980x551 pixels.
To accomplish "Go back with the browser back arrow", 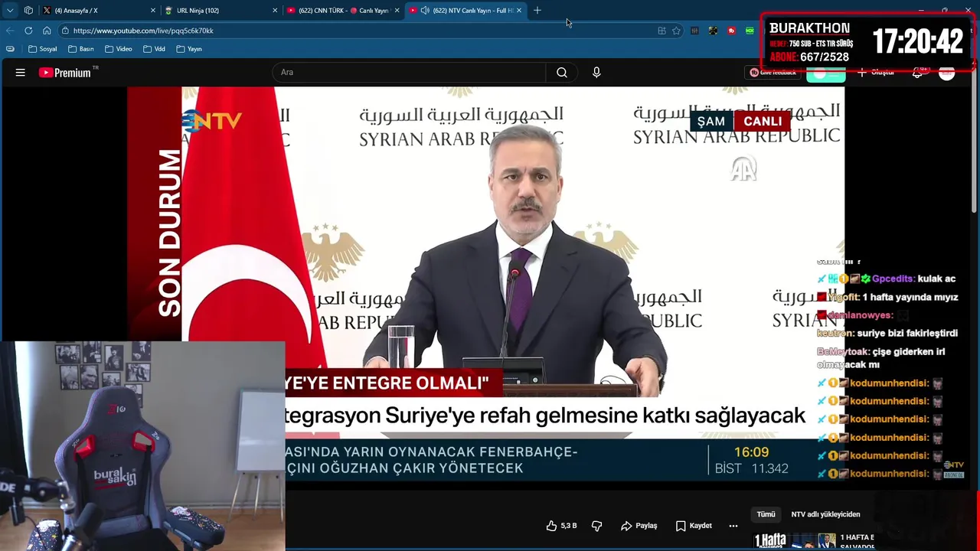I will tap(9, 31).
